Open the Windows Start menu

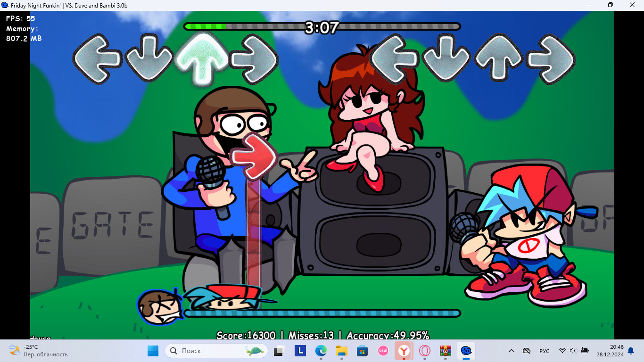coord(153,351)
